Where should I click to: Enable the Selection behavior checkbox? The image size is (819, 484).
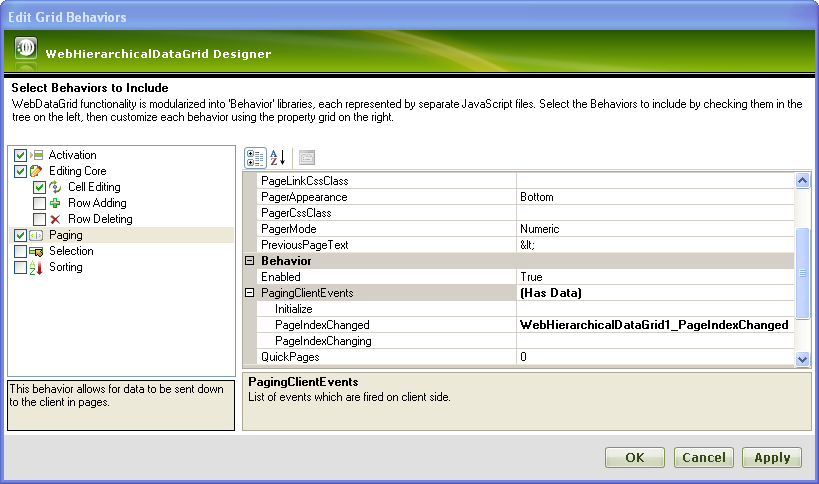click(x=21, y=251)
